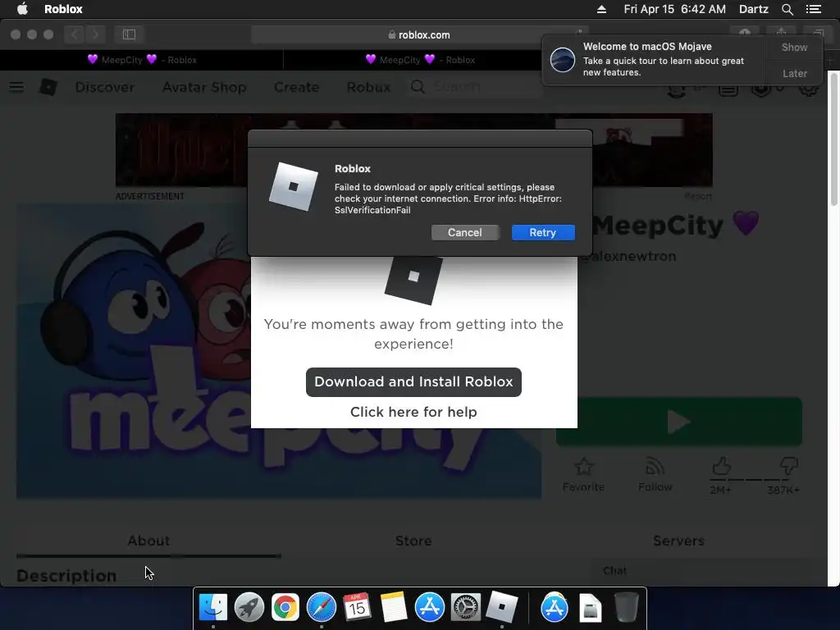The height and width of the screenshot is (630, 840).
Task: Click the roblox.com address bar
Action: pos(419,34)
